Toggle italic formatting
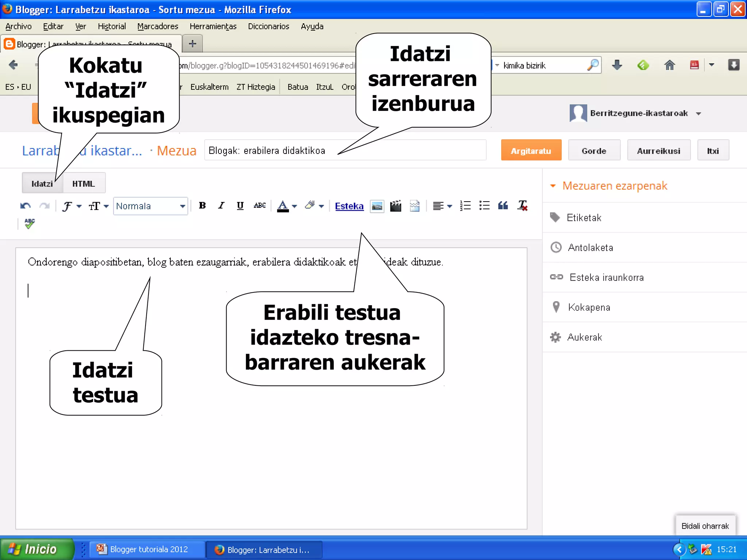747x560 pixels. (221, 206)
